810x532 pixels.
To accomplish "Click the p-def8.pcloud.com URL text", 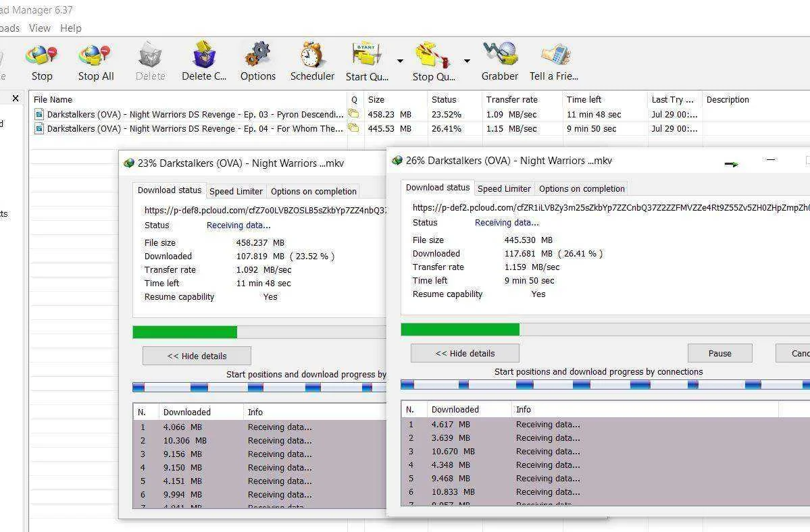I will coord(265,210).
